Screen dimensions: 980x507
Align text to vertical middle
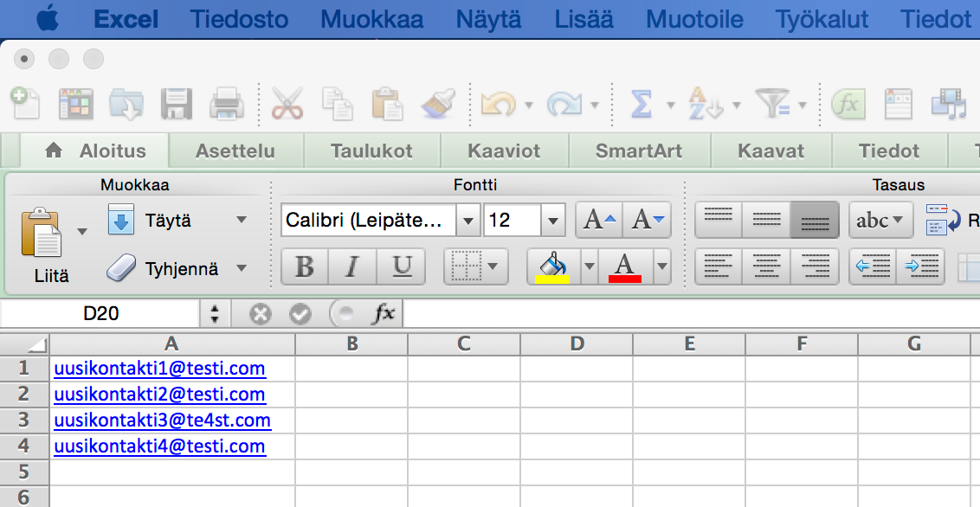point(766,220)
